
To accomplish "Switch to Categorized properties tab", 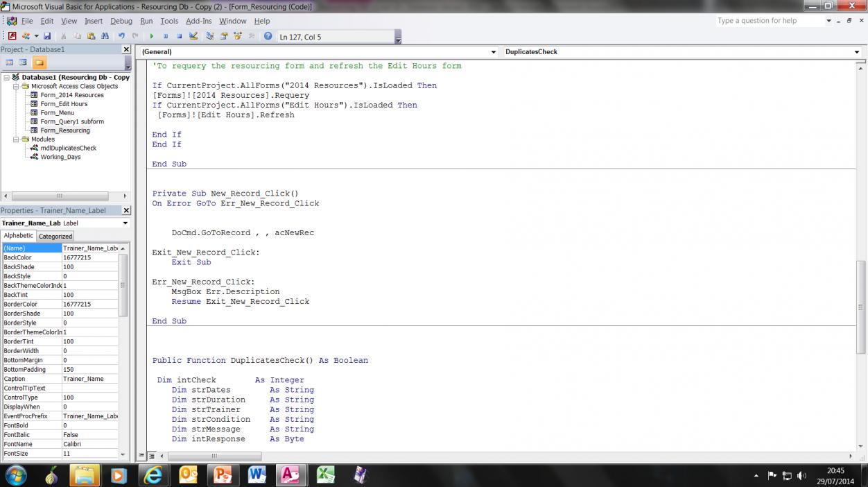I will [55, 236].
